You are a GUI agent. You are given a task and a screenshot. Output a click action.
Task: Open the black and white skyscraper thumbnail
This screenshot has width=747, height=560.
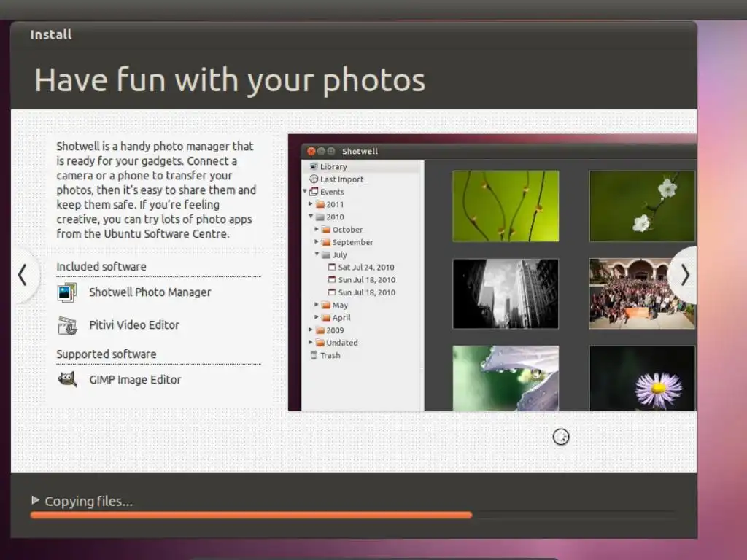click(x=506, y=294)
